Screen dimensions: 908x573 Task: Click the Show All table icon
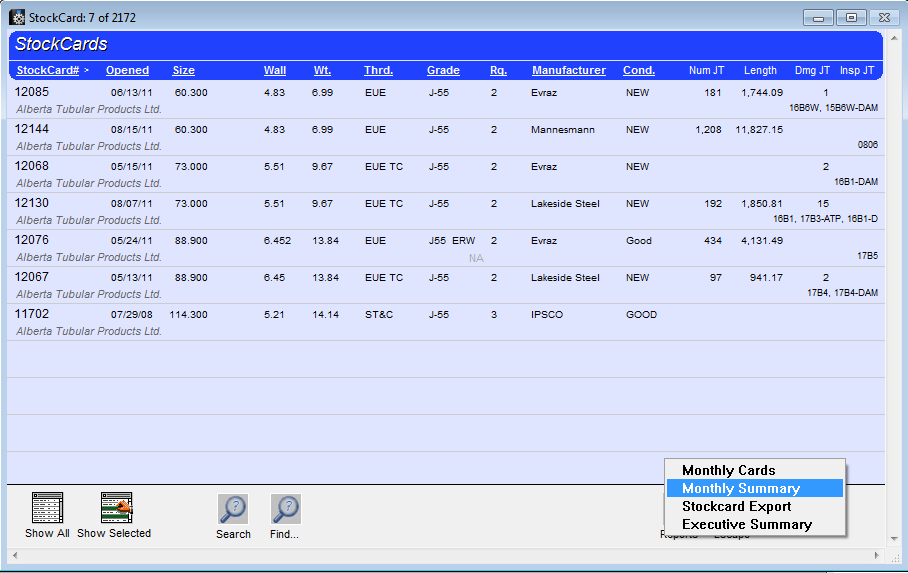point(47,508)
